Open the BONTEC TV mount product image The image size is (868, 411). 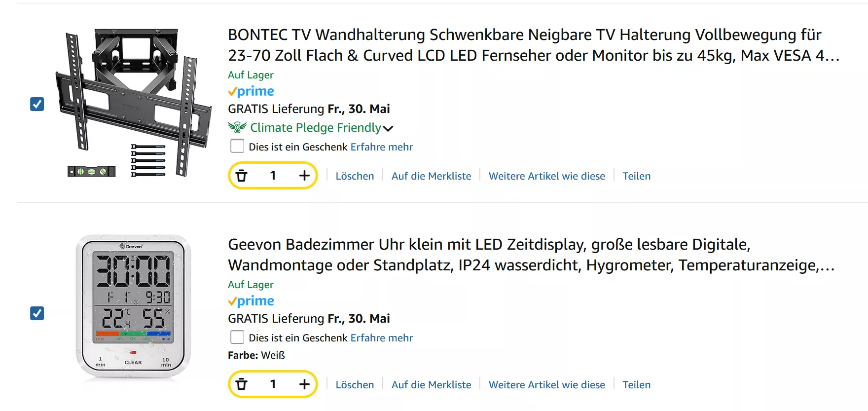coord(133,103)
